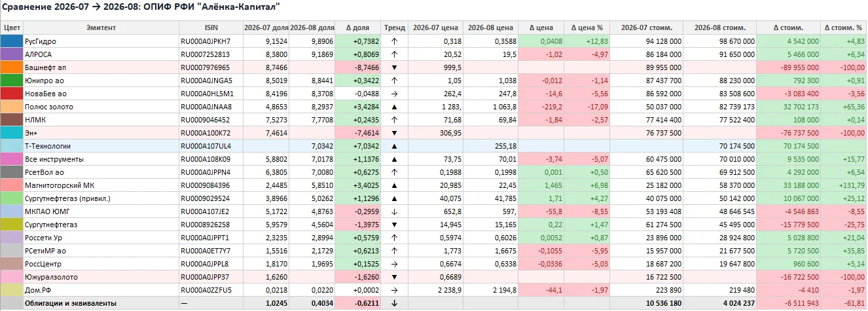This screenshot has height=311, width=868.
Task: Click the olive swatch in Сургутнефтегаз row
Action: click(12, 224)
